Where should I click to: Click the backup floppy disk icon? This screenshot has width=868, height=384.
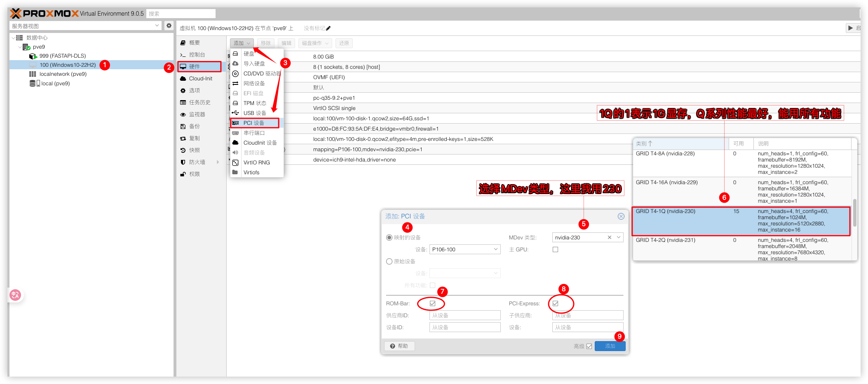click(x=183, y=126)
